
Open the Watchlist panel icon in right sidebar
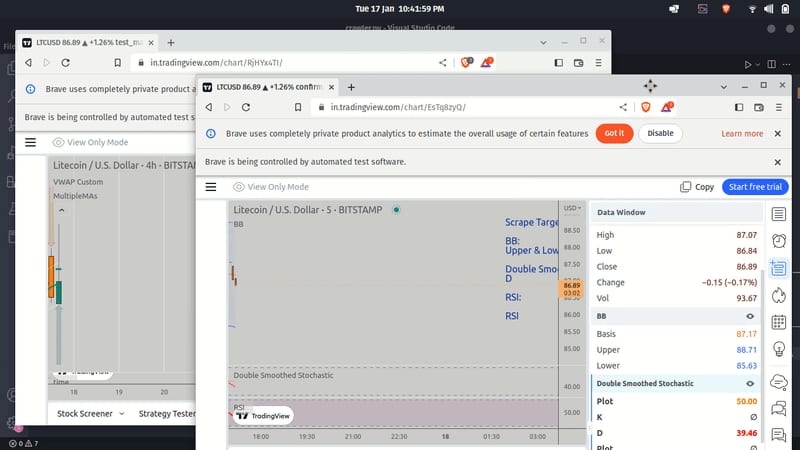(779, 214)
